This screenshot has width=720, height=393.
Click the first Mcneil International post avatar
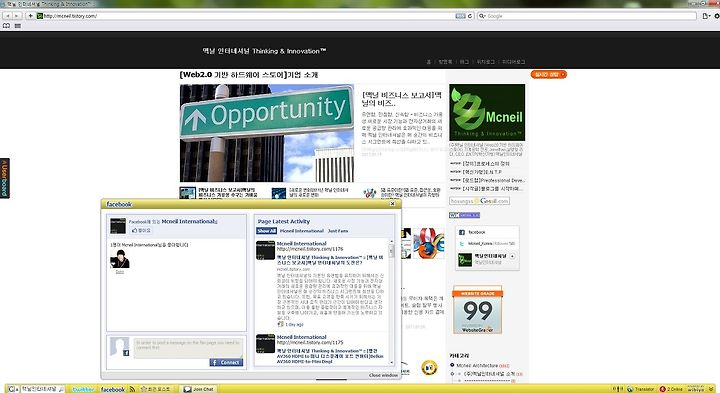click(265, 250)
